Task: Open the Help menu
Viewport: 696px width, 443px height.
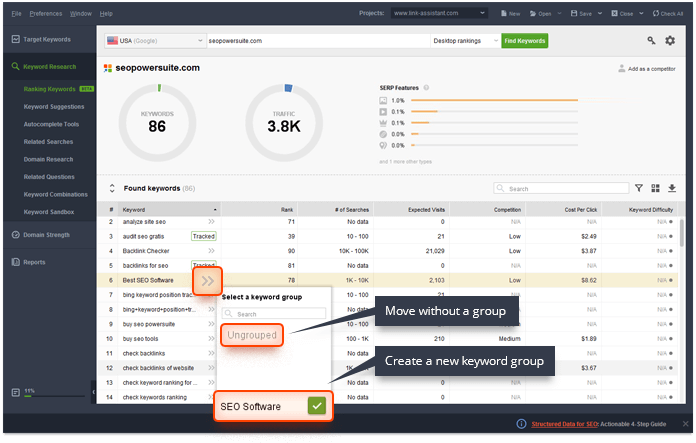Action: [x=106, y=14]
